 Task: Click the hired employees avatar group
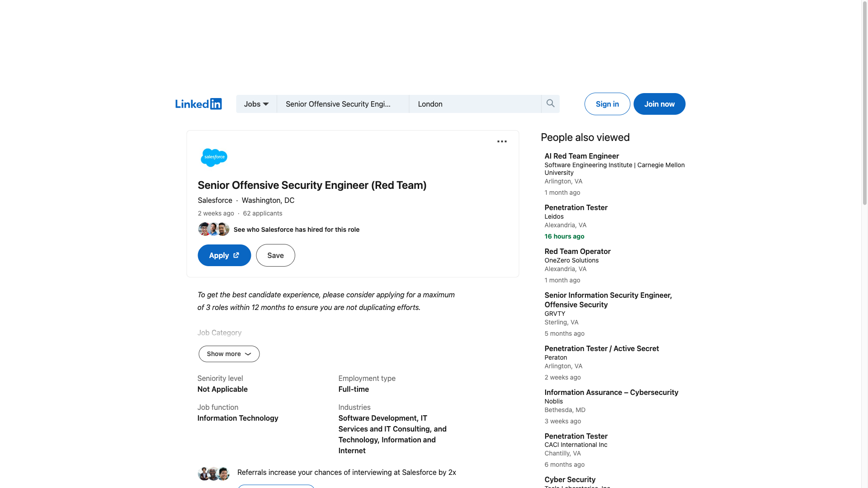(x=213, y=229)
